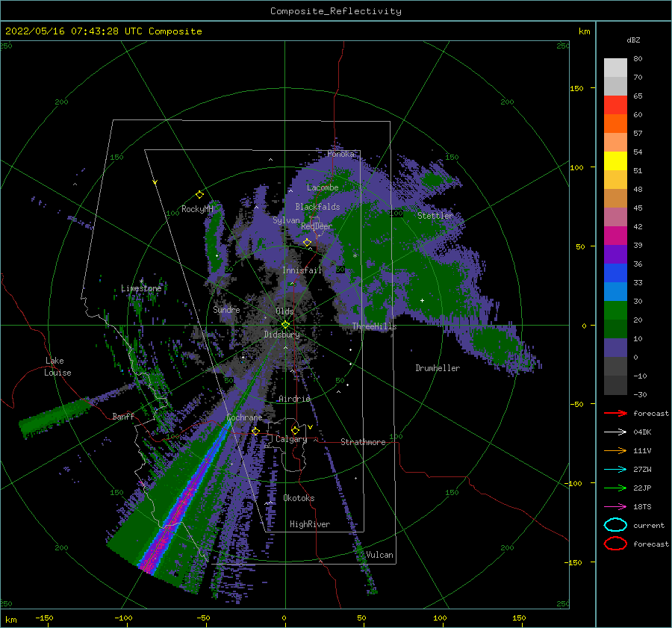Click the Lacombe city label
672x628 pixels.
(x=323, y=187)
